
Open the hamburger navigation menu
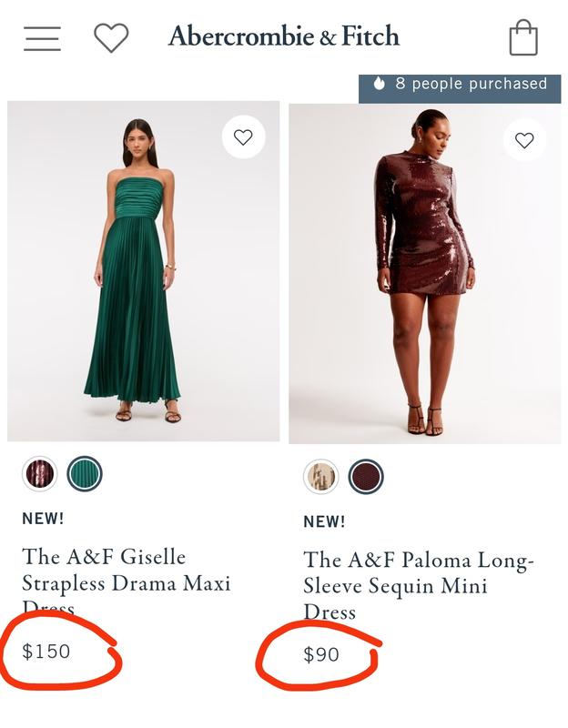coord(42,38)
